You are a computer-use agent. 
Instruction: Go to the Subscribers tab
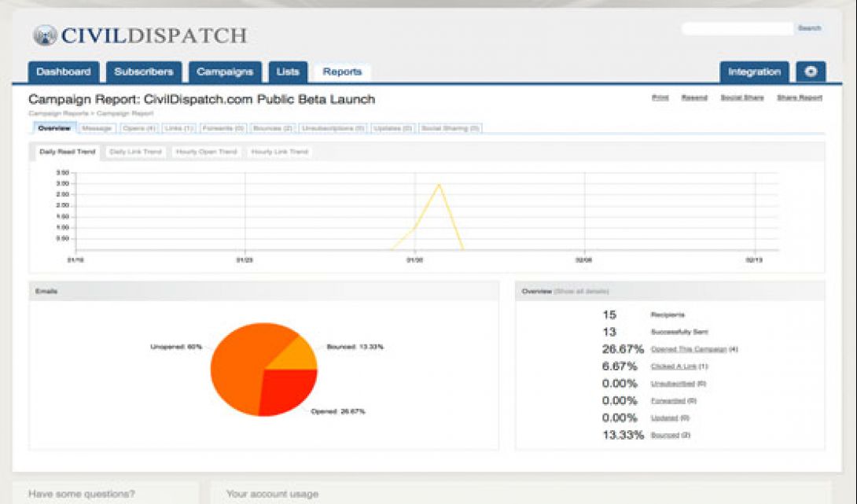pyautogui.click(x=144, y=72)
